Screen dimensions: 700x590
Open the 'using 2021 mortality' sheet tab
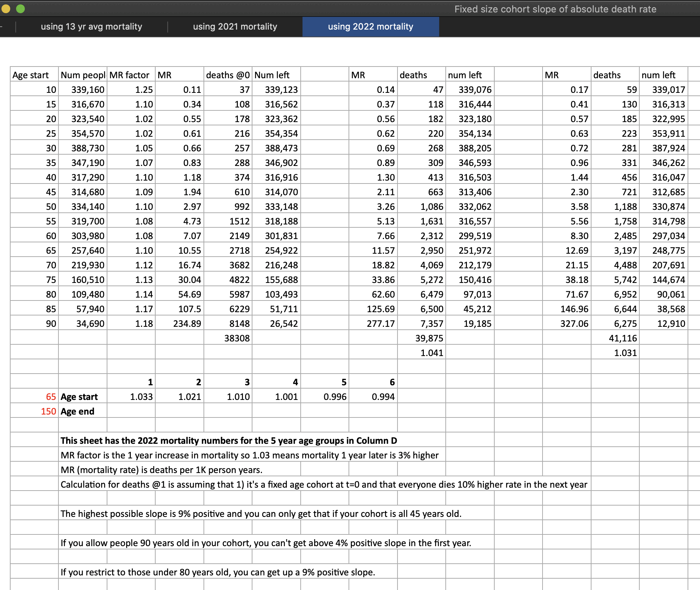235,27
